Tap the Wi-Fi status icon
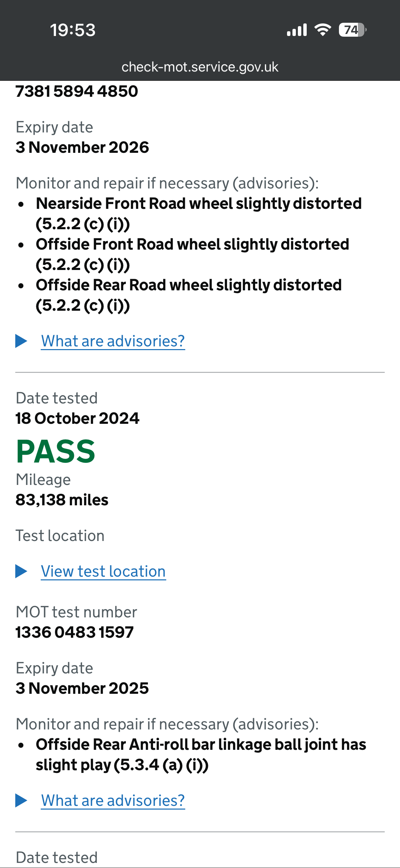This screenshot has height=868, width=400. click(323, 30)
